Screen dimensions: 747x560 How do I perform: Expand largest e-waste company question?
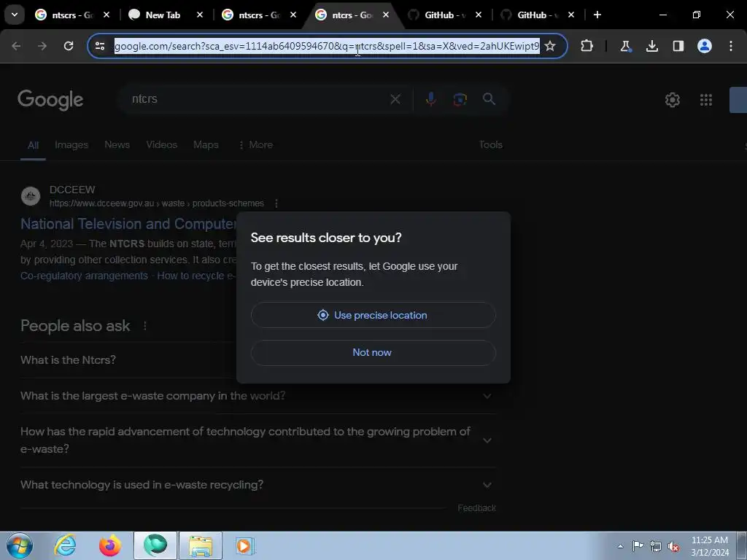(x=258, y=396)
